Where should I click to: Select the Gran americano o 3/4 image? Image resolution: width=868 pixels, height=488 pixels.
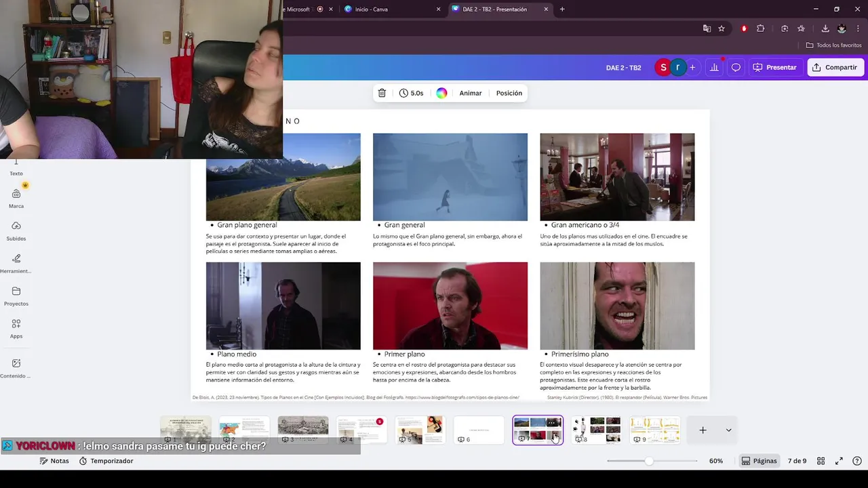click(x=617, y=177)
